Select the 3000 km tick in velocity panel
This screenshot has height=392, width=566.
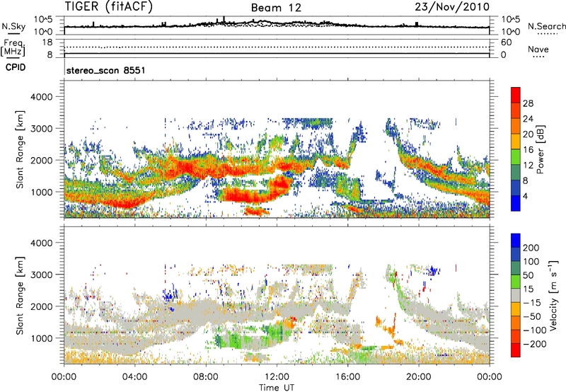[x=42, y=275]
